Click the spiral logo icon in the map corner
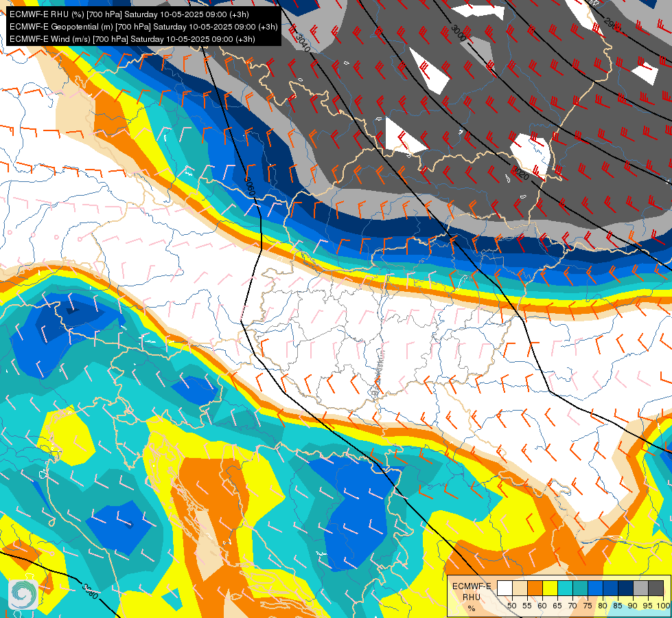 [22, 595]
